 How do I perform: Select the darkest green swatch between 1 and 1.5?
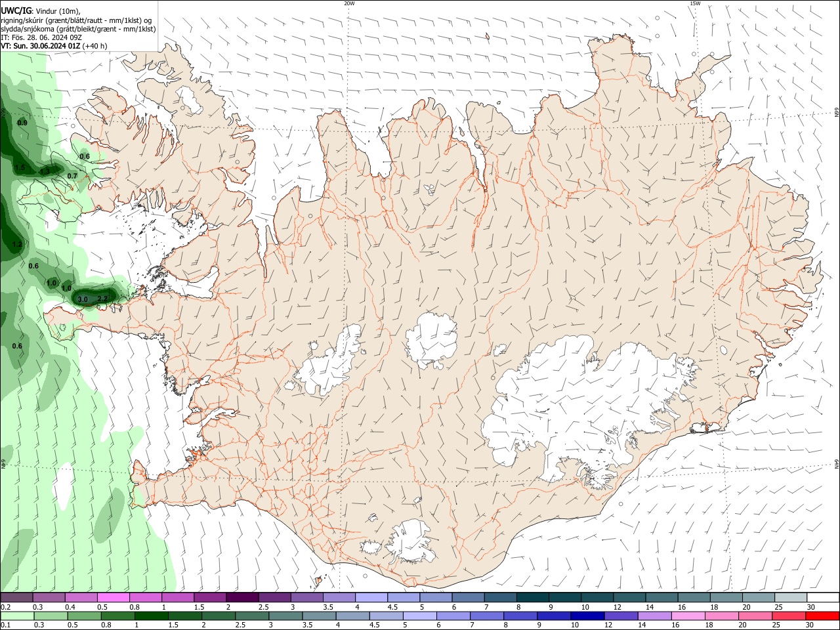[x=152, y=616]
